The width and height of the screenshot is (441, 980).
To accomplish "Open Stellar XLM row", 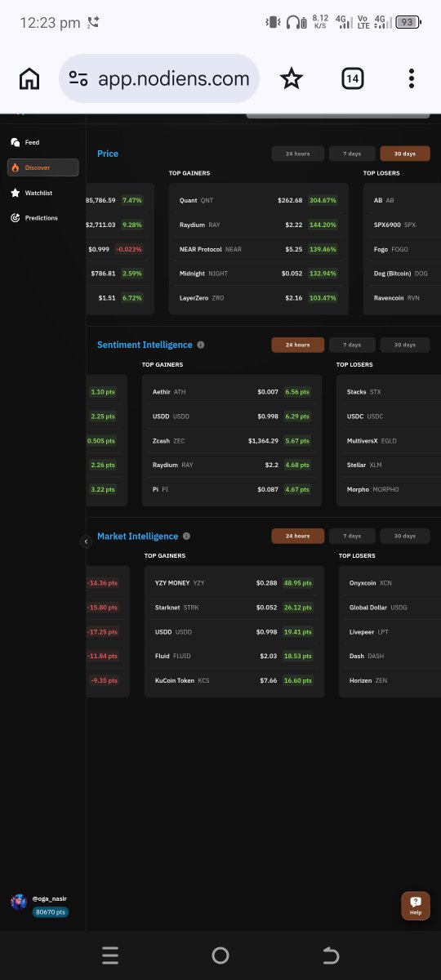I will click(x=389, y=465).
